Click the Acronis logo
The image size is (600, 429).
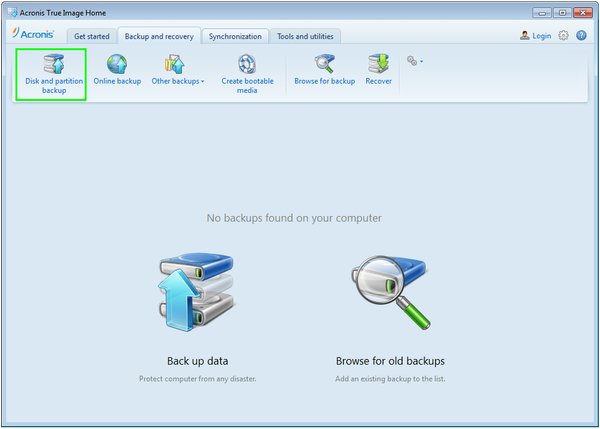click(33, 34)
